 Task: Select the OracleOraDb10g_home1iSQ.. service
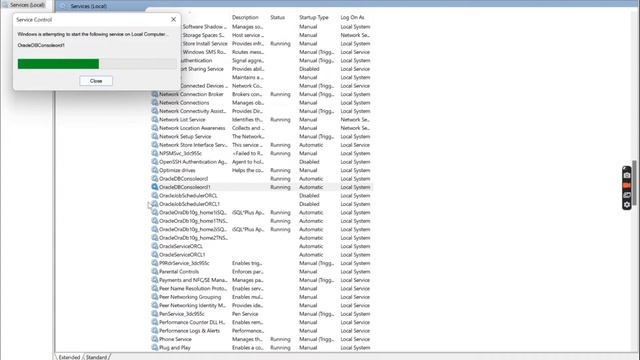[261, 212]
